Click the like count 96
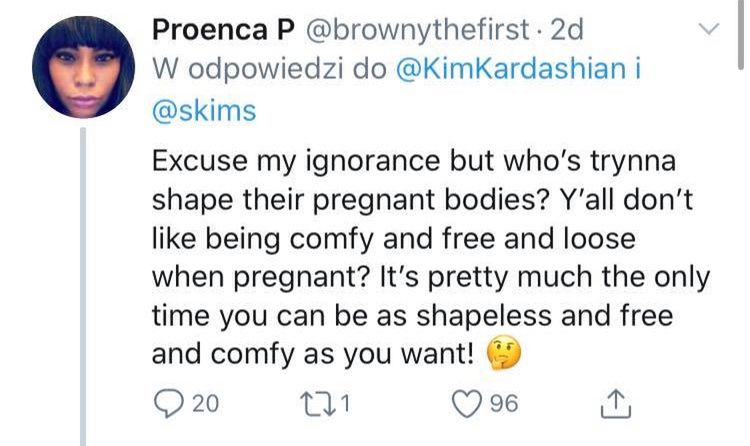This screenshot has width=750, height=446. tap(505, 403)
